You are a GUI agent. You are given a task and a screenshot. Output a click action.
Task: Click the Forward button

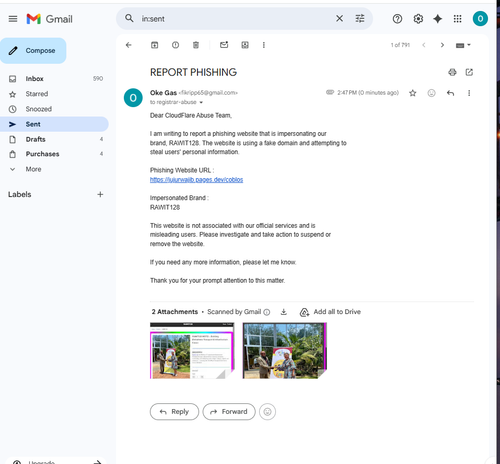pos(229,412)
